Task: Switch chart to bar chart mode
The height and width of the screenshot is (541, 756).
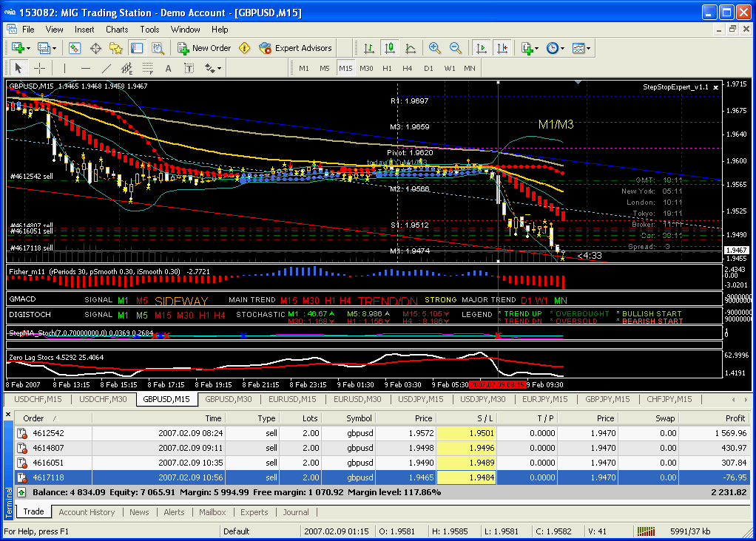Action: click(x=368, y=48)
